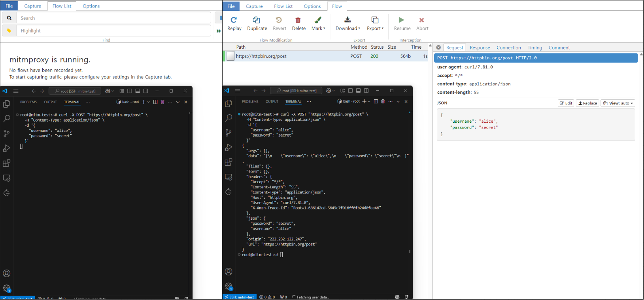
Task: Click the Resume interception icon
Action: click(x=401, y=20)
